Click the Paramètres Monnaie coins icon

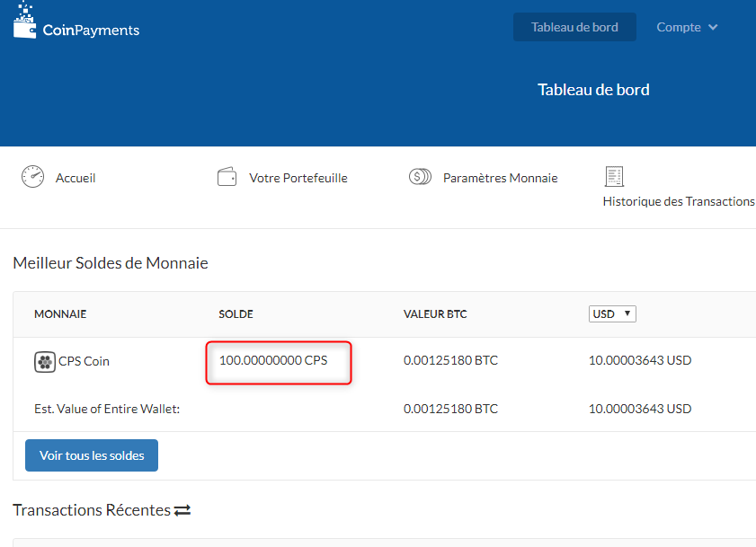[420, 176]
